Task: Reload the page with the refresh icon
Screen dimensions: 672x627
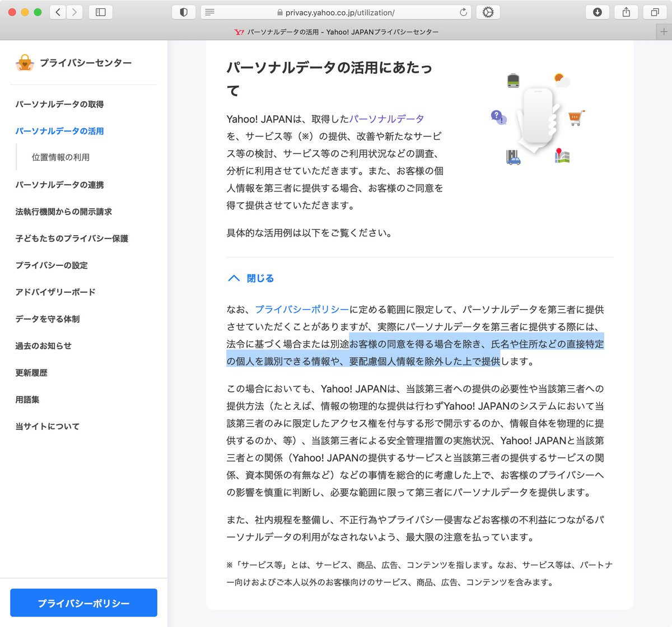Action: (463, 12)
